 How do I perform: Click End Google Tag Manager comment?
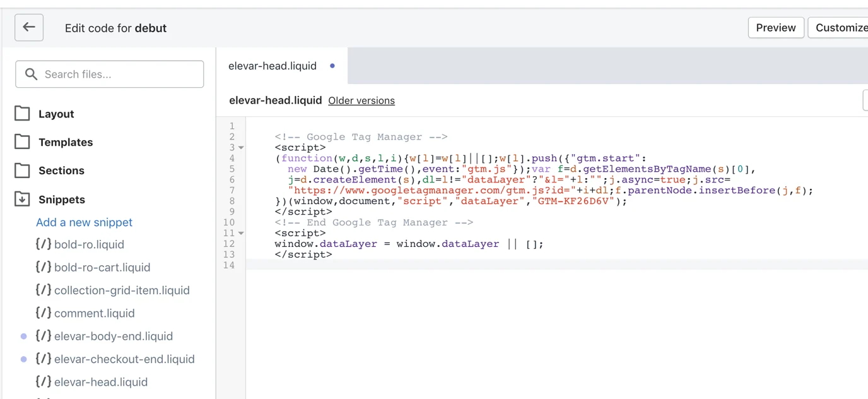pos(373,223)
